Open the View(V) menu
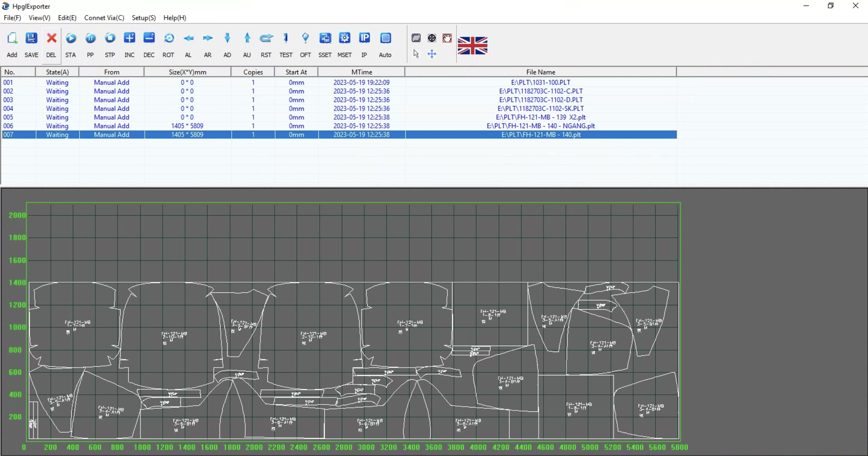The width and height of the screenshot is (868, 456). [x=40, y=17]
